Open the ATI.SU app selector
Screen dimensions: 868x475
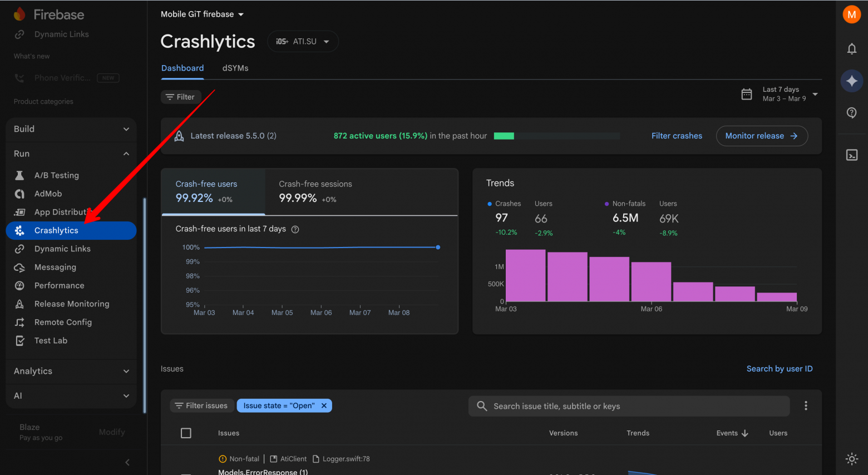tap(303, 41)
